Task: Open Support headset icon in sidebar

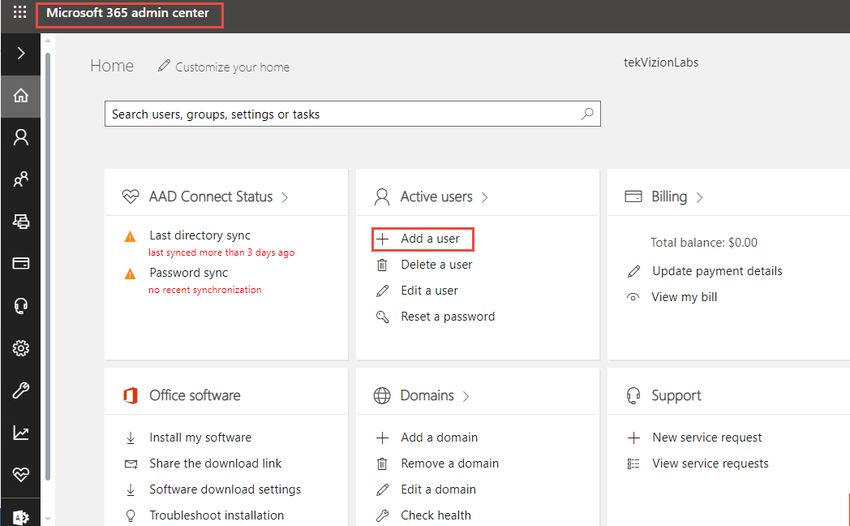Action: pyautogui.click(x=21, y=306)
